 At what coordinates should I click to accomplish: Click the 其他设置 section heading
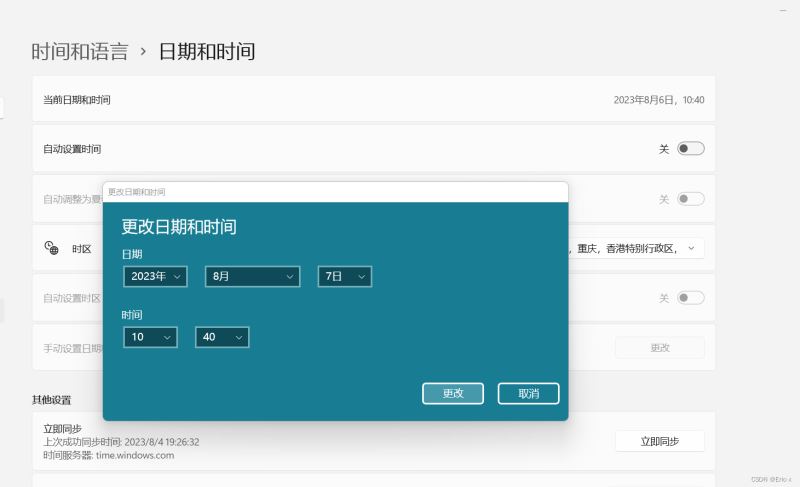(52, 400)
